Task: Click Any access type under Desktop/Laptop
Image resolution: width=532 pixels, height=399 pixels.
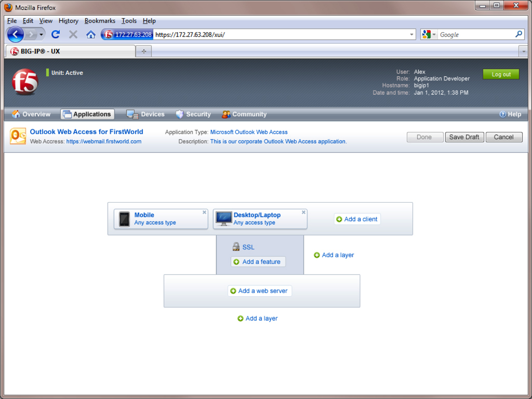Action: tap(254, 223)
